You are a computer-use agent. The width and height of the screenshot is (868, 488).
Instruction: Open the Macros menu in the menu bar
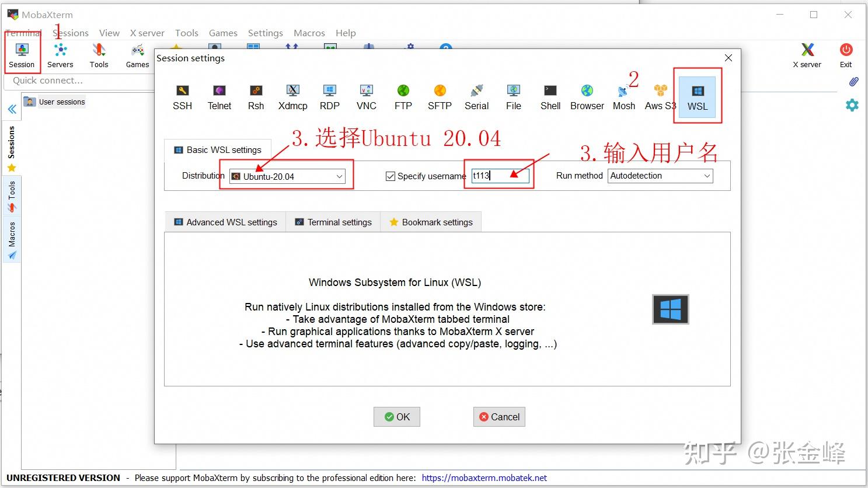click(x=309, y=33)
